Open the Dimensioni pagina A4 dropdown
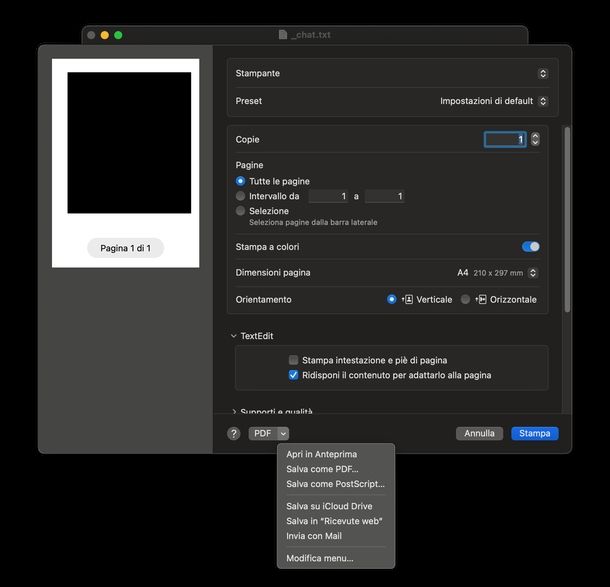This screenshot has width=610, height=587. 533,273
